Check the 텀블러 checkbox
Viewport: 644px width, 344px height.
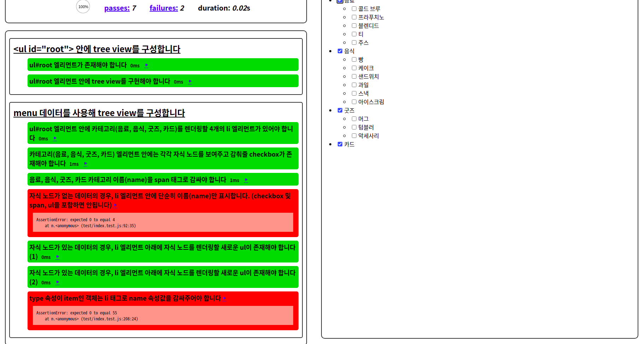click(x=354, y=127)
